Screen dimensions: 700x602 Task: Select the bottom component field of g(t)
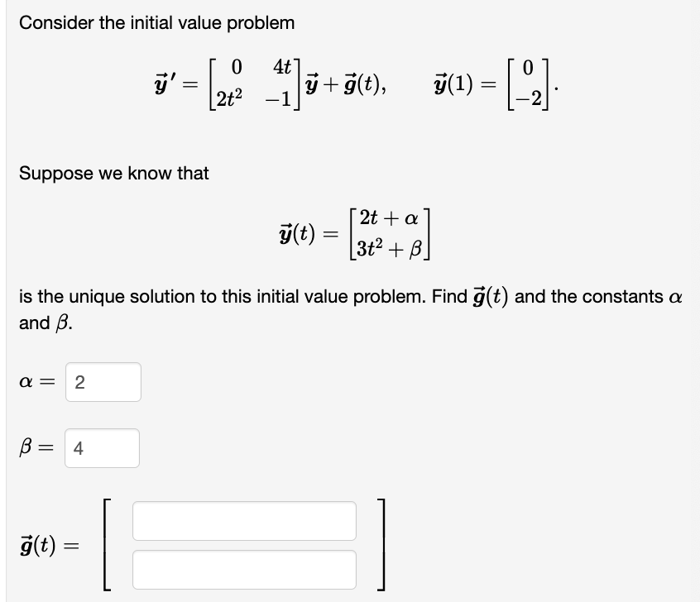pos(243,569)
